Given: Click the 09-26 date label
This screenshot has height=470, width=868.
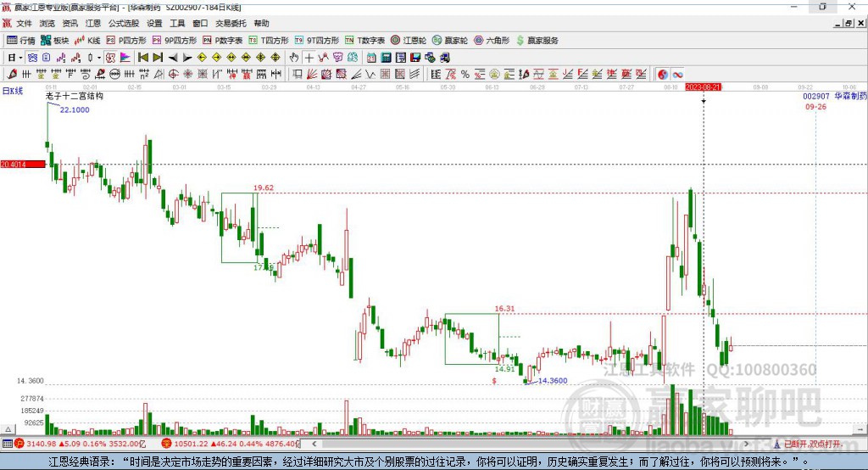Looking at the screenshot, I should click(x=815, y=106).
